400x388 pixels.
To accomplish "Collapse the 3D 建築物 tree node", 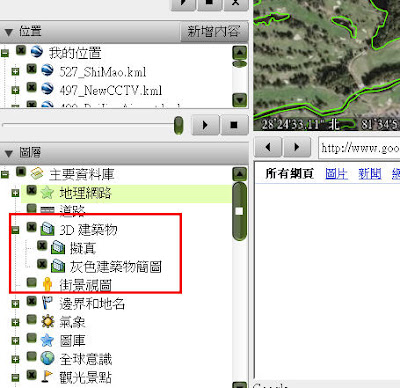I will (15, 230).
